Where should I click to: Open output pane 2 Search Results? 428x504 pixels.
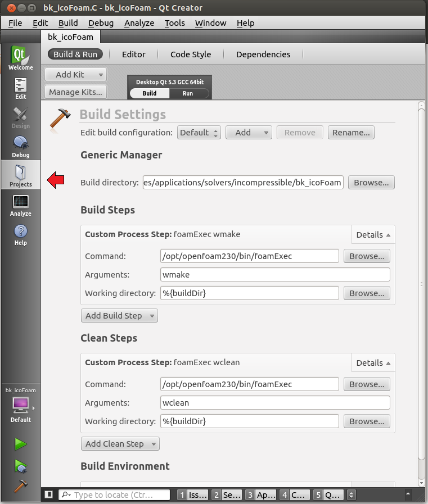point(227,494)
